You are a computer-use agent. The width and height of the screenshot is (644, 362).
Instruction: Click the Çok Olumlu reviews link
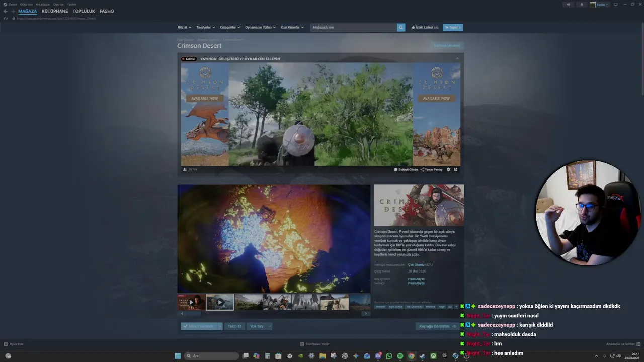(416, 265)
